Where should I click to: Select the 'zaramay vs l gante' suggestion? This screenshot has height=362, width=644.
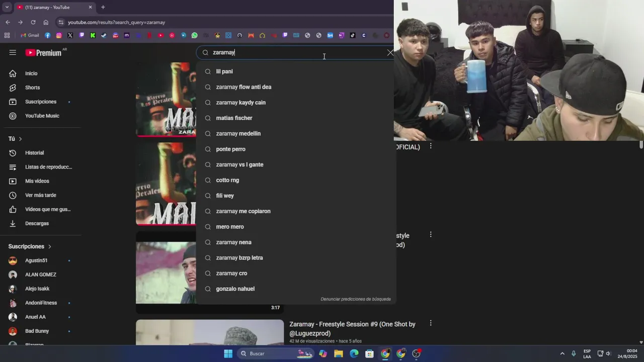point(296,164)
